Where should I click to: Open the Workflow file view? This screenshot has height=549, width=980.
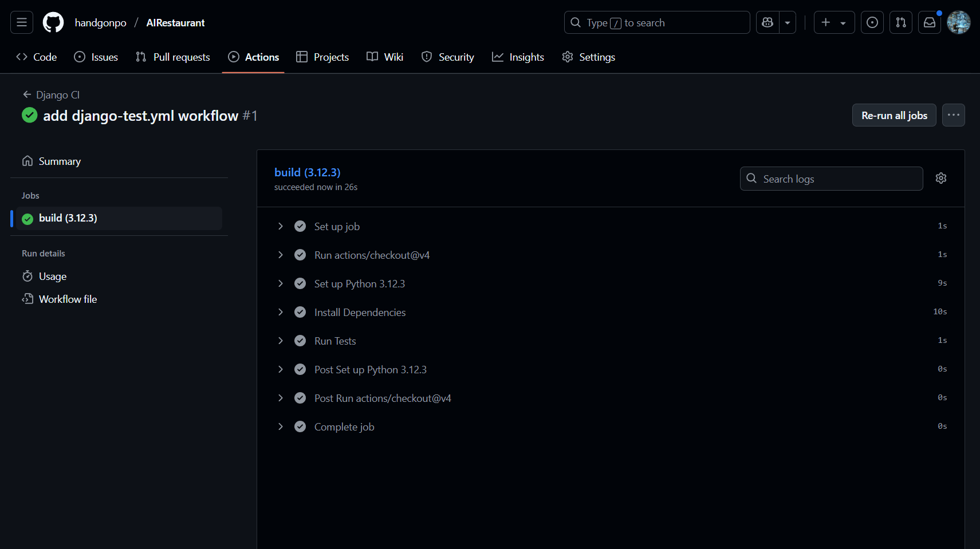coord(119,299)
